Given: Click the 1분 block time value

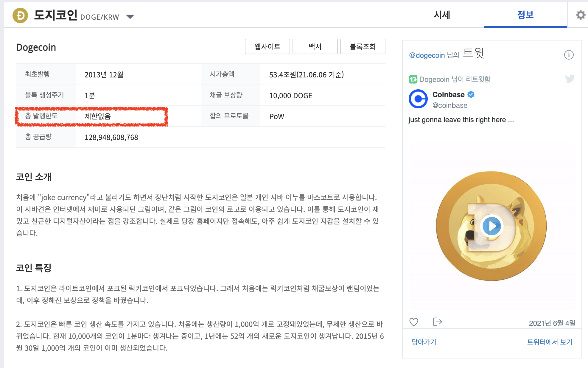Looking at the screenshot, I should tap(90, 96).
